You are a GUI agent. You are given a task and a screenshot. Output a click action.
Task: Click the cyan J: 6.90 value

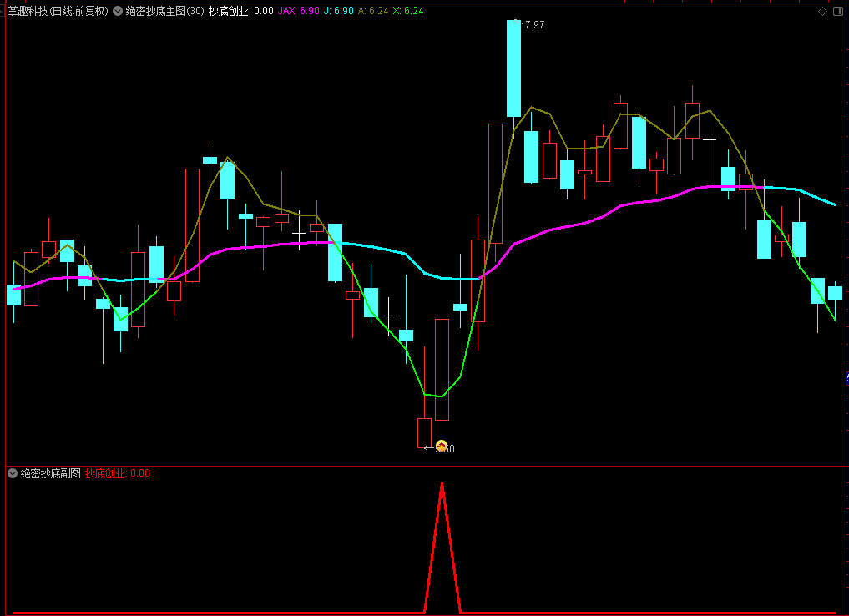click(x=338, y=11)
